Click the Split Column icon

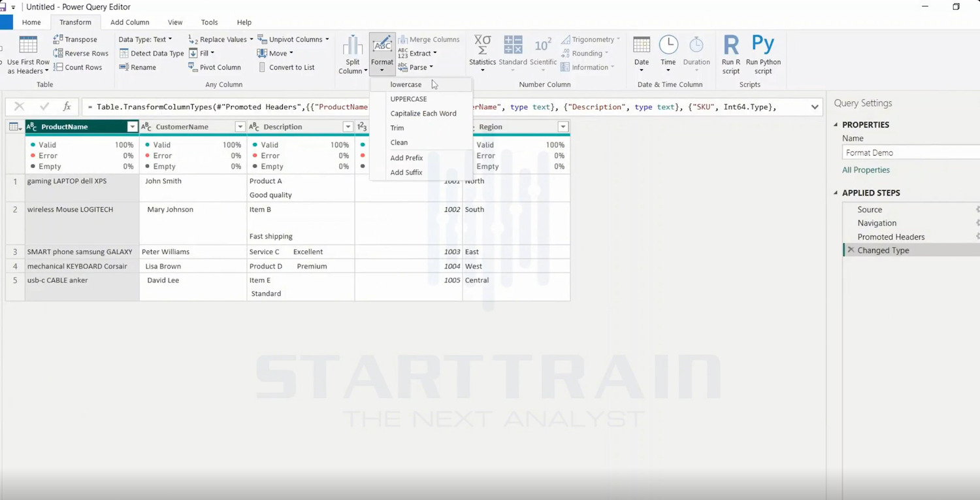click(353, 45)
